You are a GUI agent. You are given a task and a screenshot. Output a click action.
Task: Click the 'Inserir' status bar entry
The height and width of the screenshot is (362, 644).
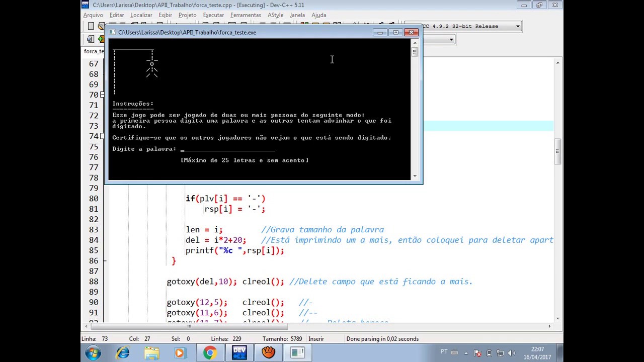coord(316,339)
